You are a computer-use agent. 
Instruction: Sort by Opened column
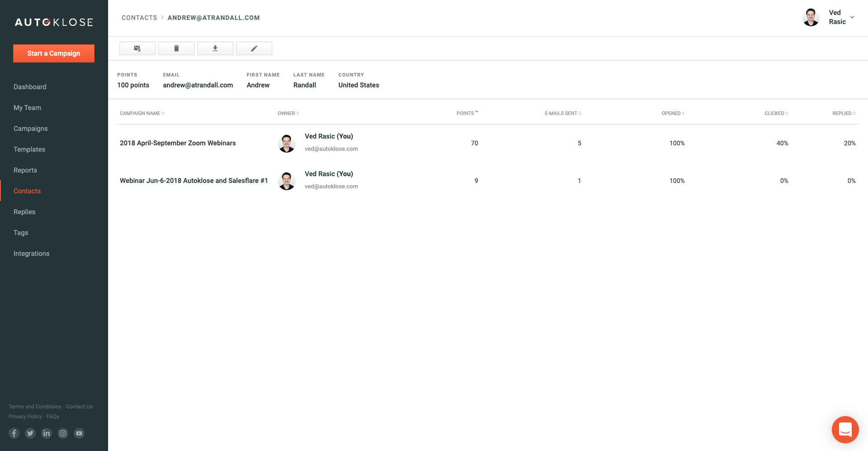click(x=673, y=113)
